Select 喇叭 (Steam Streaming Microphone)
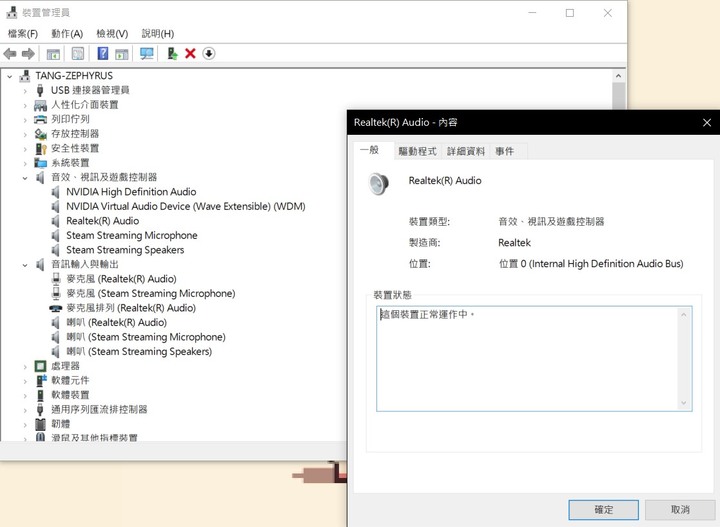 (x=146, y=337)
